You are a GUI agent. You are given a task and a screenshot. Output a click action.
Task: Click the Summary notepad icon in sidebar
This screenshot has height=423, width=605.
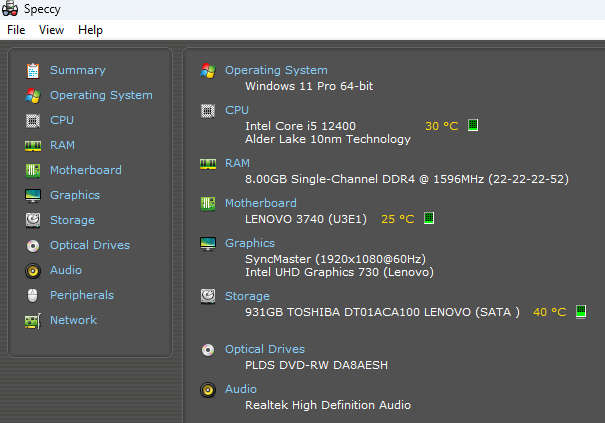(33, 71)
